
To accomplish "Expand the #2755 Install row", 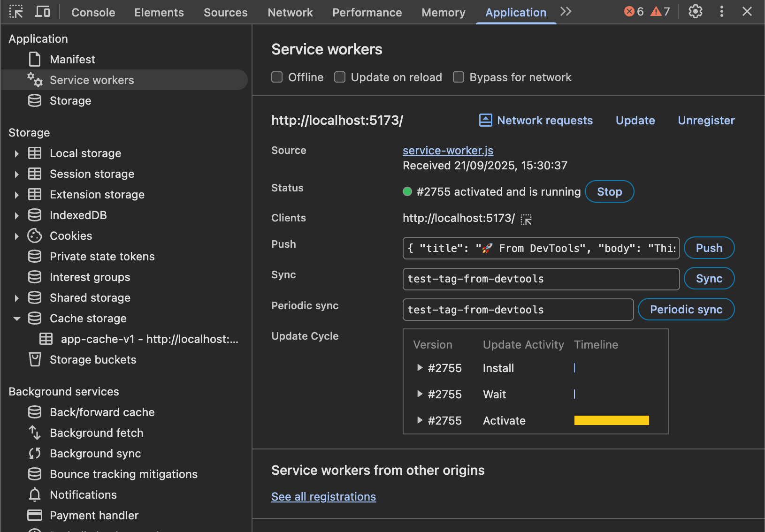I will point(420,368).
